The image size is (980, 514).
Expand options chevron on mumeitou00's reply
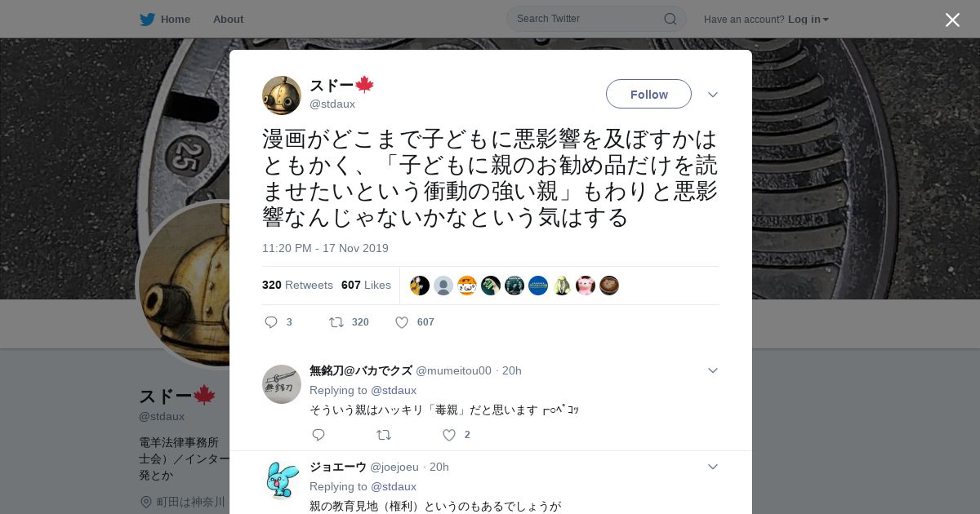pyautogui.click(x=712, y=370)
